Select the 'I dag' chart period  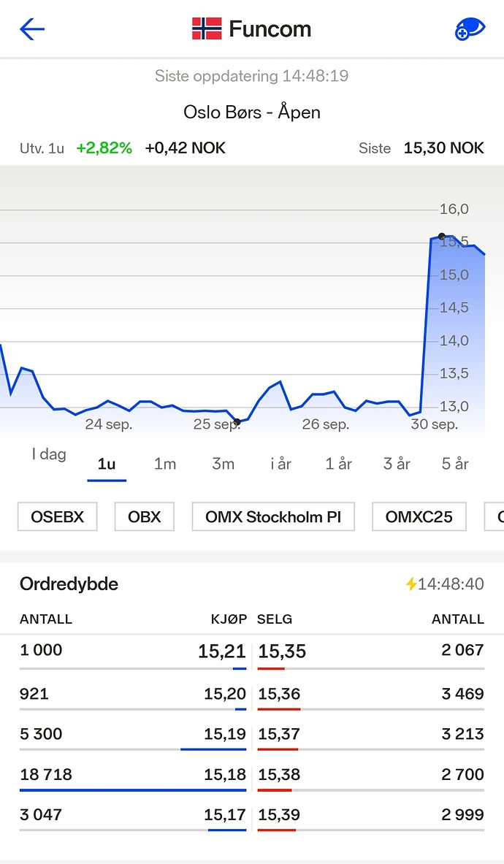[x=49, y=454]
